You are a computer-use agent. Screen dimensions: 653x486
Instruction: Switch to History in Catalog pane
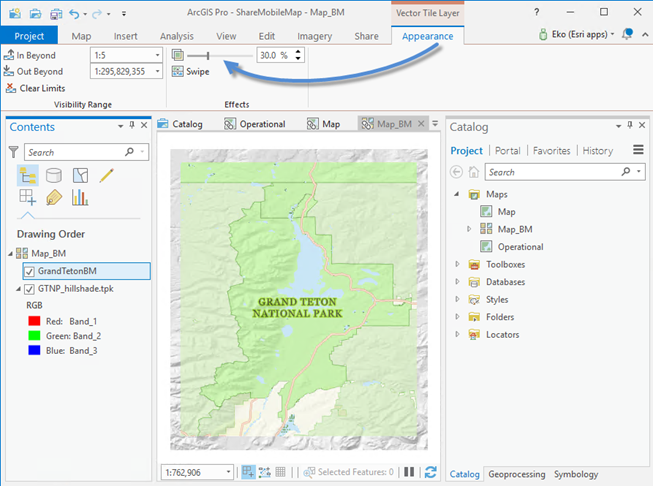coord(598,150)
